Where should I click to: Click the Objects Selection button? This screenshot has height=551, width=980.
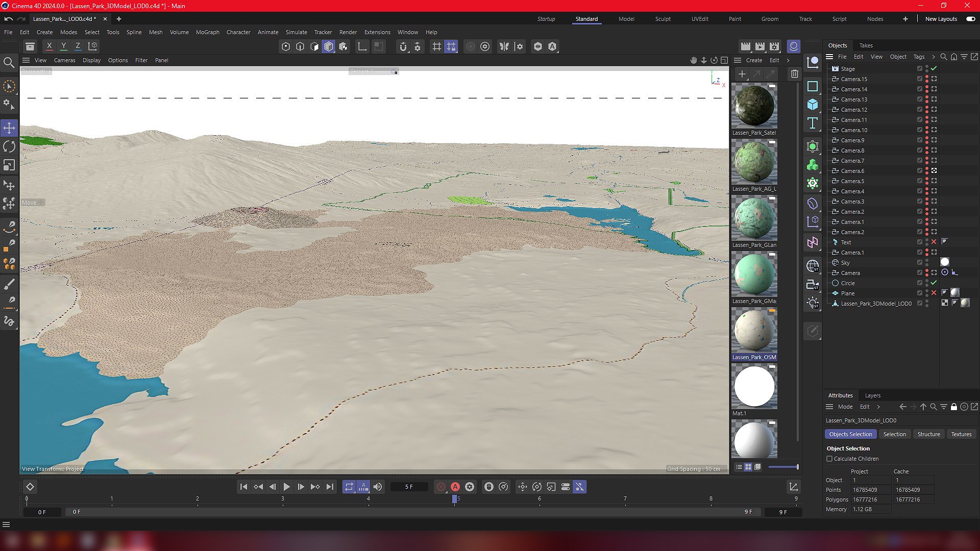[850, 434]
